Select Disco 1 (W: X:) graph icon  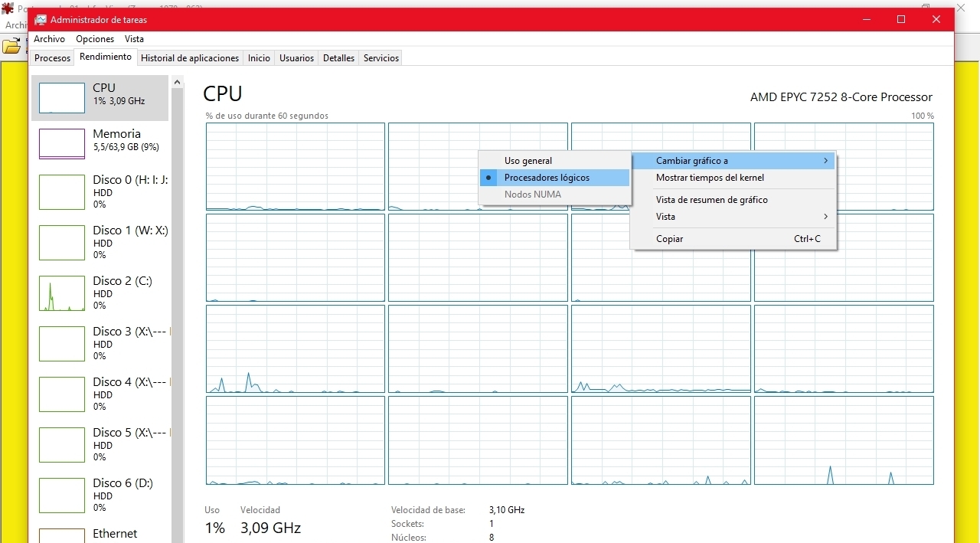click(62, 242)
